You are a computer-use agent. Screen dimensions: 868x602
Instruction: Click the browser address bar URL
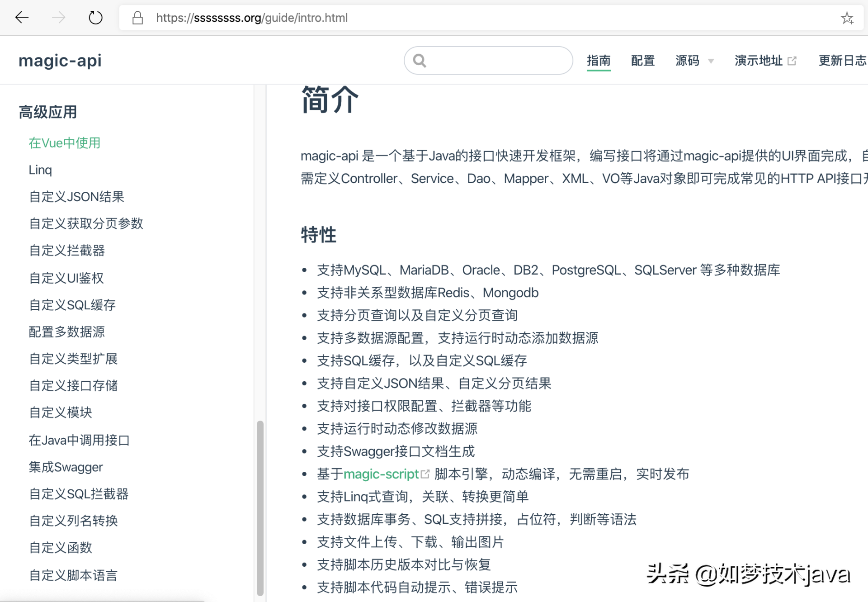tap(252, 18)
